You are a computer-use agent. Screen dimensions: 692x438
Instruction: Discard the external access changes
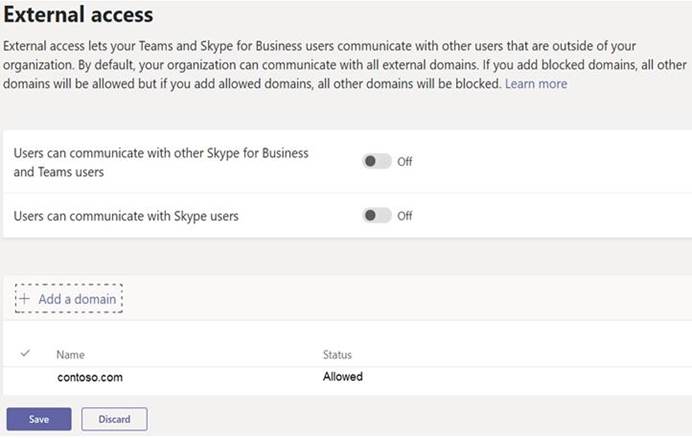(114, 419)
